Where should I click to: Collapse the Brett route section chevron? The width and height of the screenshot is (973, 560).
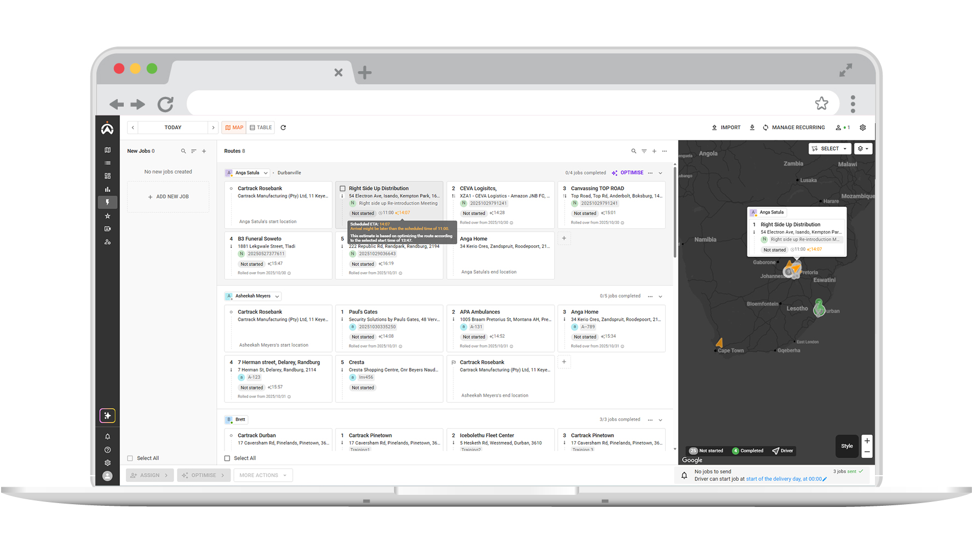click(660, 420)
